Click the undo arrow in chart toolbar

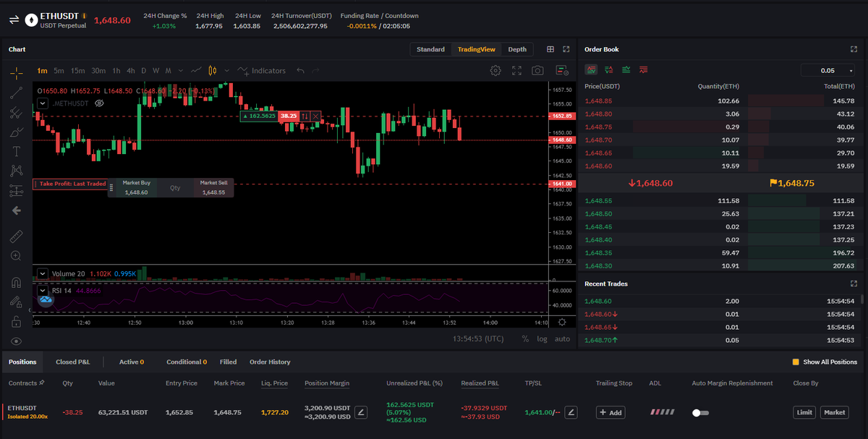tap(301, 71)
